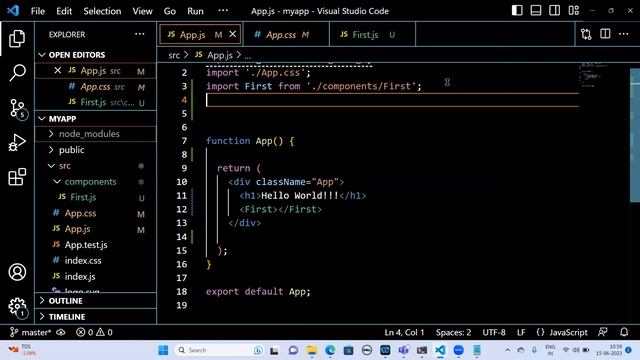Switch to the First.js editor tab
Viewport: 640px width, 360px height.
[x=372, y=35]
